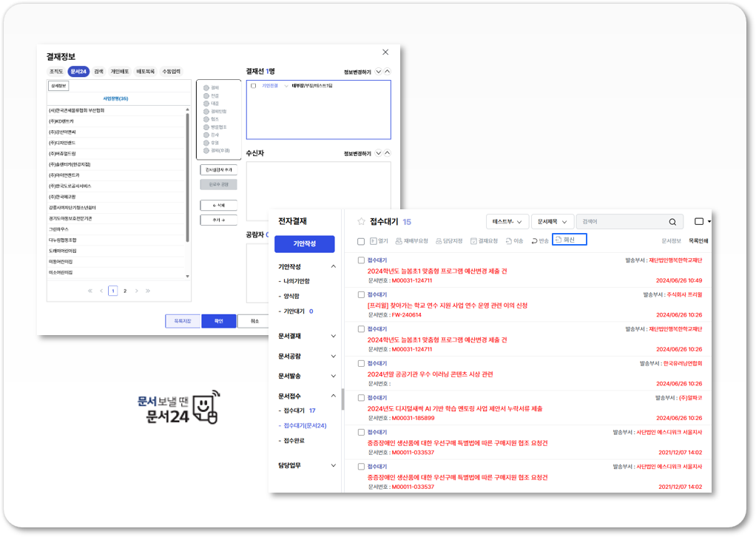Click the 담당지정 assign icon
This screenshot has height=537, width=756.
pyautogui.click(x=439, y=241)
